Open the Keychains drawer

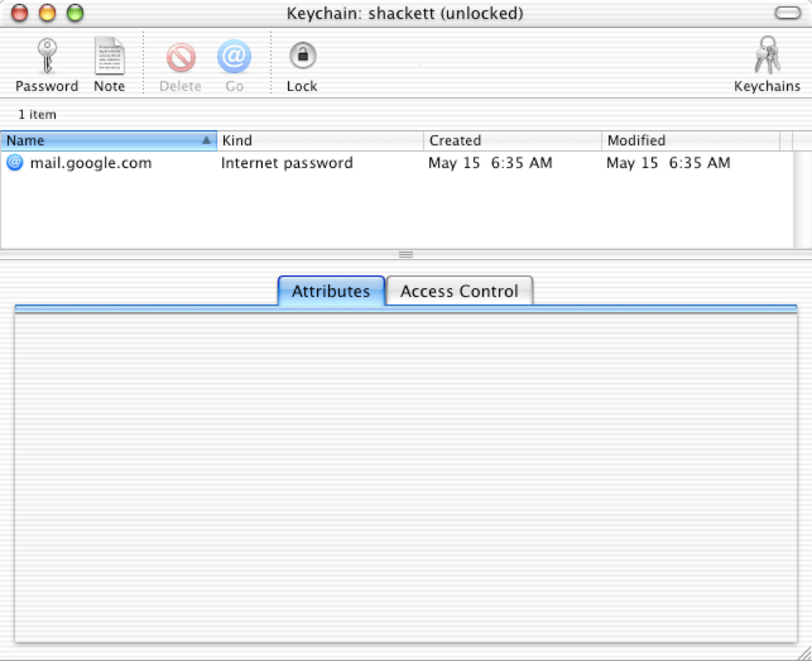767,64
